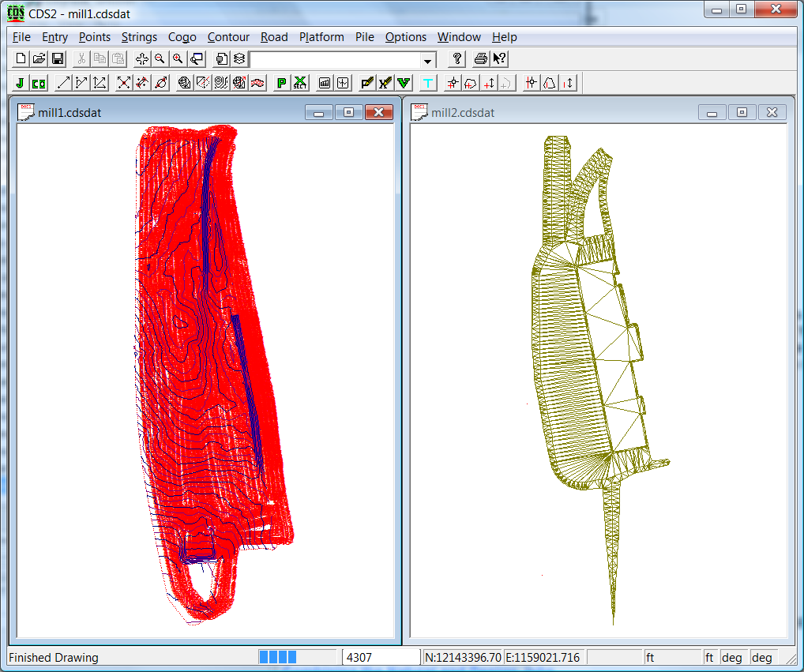Image resolution: width=804 pixels, height=672 pixels.
Task: Open the Contour menu
Action: (228, 37)
